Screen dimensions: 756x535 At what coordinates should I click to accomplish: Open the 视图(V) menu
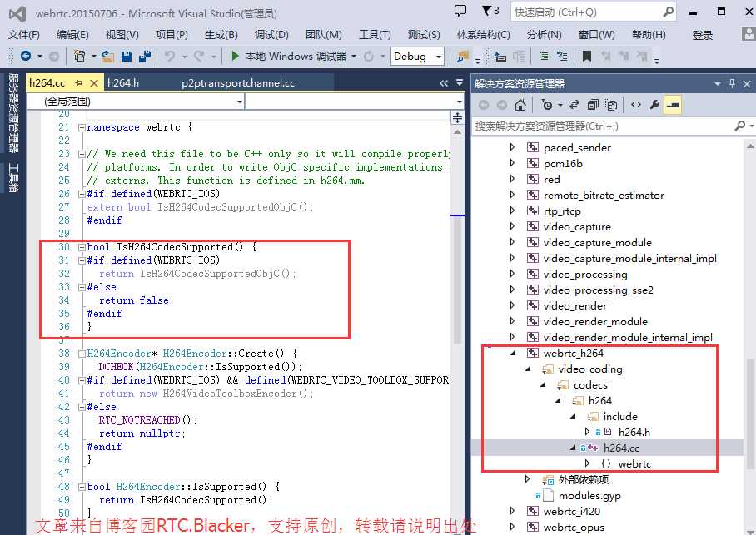click(x=122, y=35)
